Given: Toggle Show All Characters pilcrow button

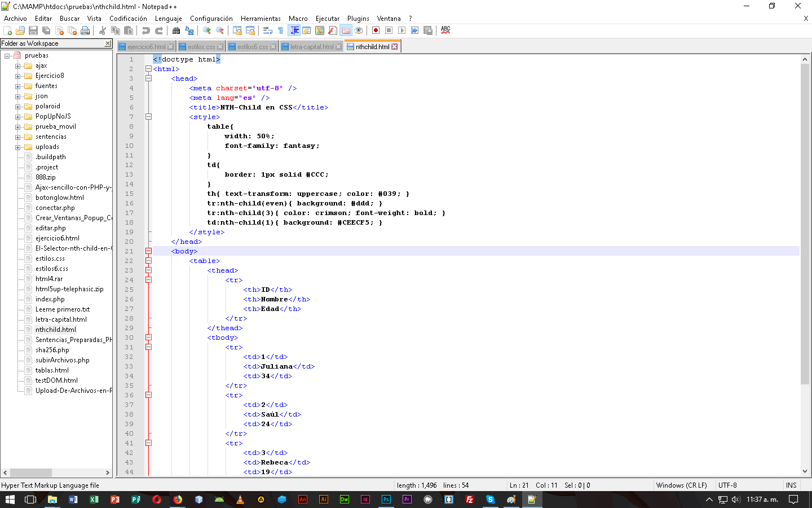Looking at the screenshot, I should pos(280,30).
